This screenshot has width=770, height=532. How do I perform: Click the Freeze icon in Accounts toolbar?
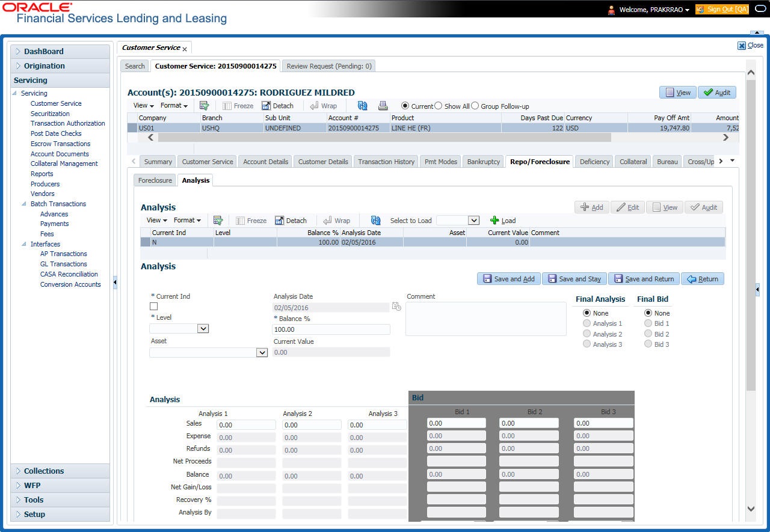click(x=227, y=106)
